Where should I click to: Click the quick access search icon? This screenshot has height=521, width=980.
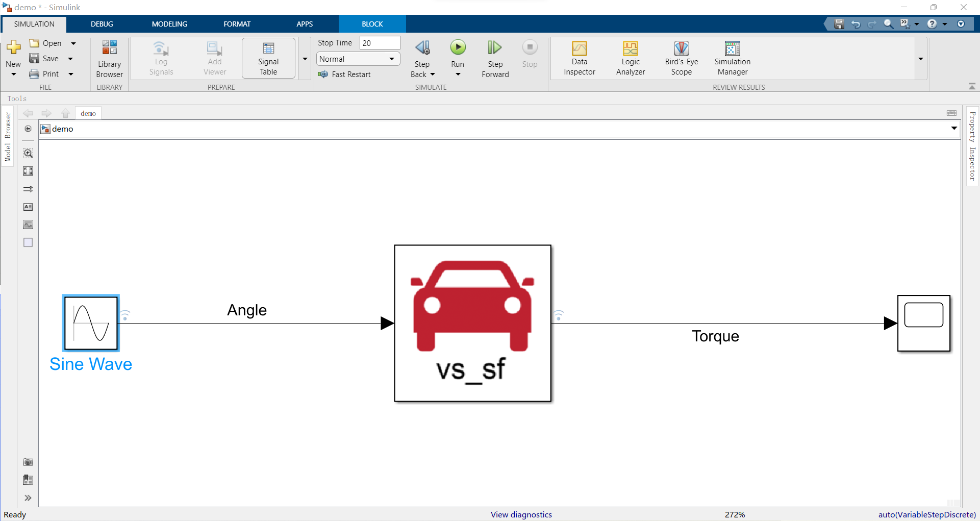click(888, 24)
